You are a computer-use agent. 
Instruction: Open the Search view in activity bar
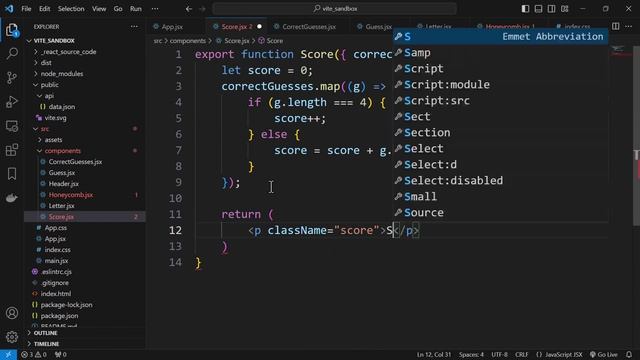pyautogui.click(x=12, y=53)
